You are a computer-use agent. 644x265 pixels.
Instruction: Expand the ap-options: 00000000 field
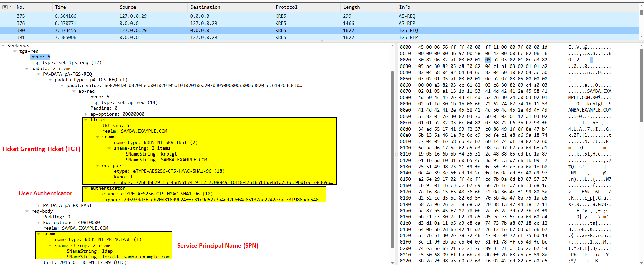[x=86, y=114]
